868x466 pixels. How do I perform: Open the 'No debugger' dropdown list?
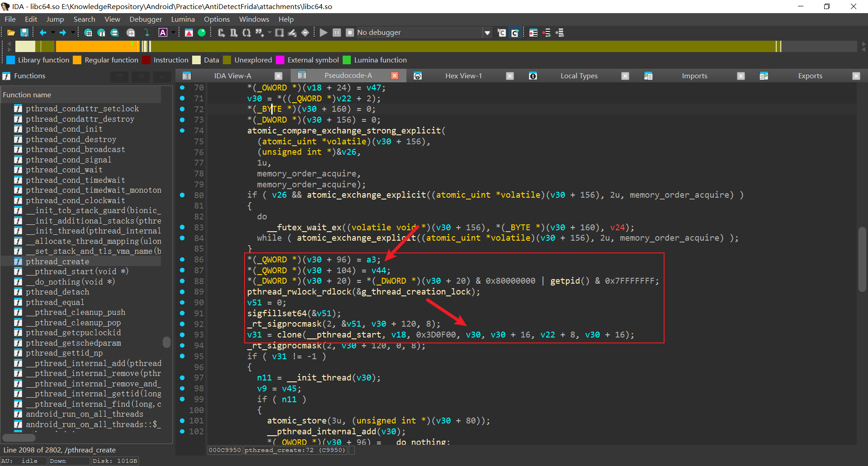tap(487, 33)
